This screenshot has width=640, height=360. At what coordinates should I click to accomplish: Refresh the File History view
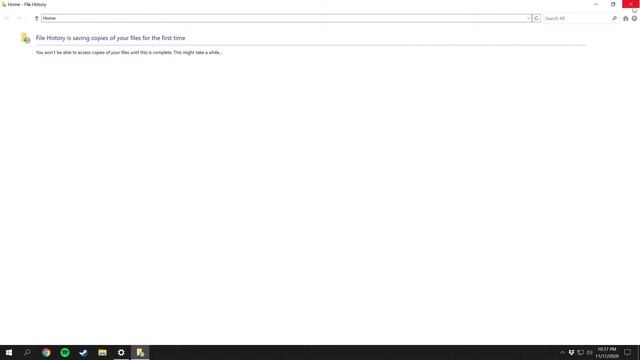click(537, 18)
